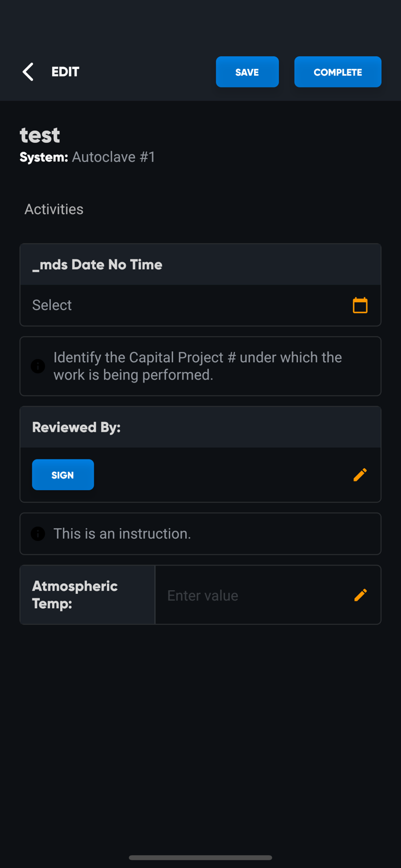401x868 pixels.
Task: Click the 'test' form title
Action: (40, 135)
